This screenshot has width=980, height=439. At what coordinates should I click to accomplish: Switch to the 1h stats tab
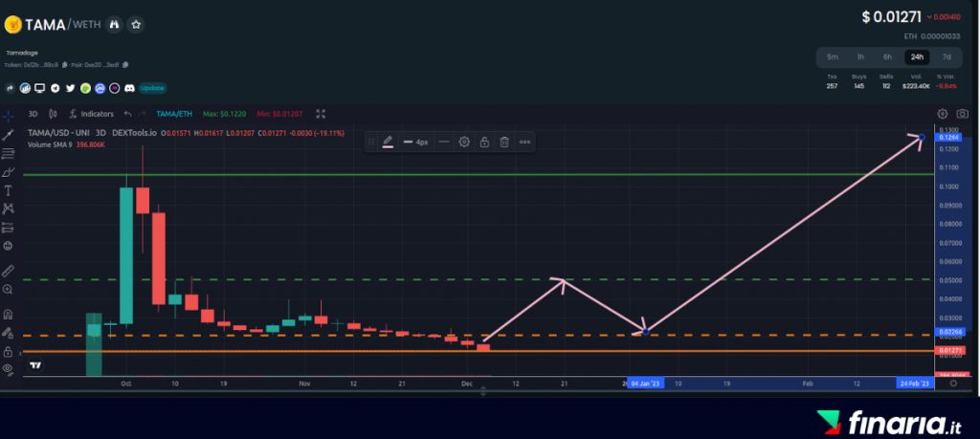(x=860, y=56)
